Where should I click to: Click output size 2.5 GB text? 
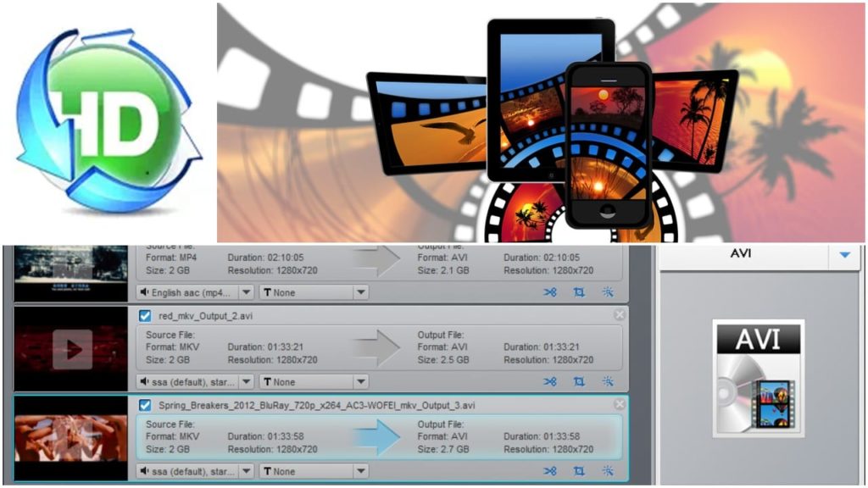443,359
